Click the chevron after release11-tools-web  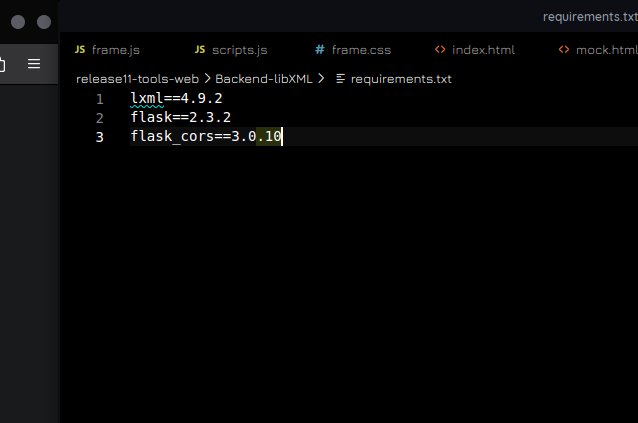[x=207, y=78]
